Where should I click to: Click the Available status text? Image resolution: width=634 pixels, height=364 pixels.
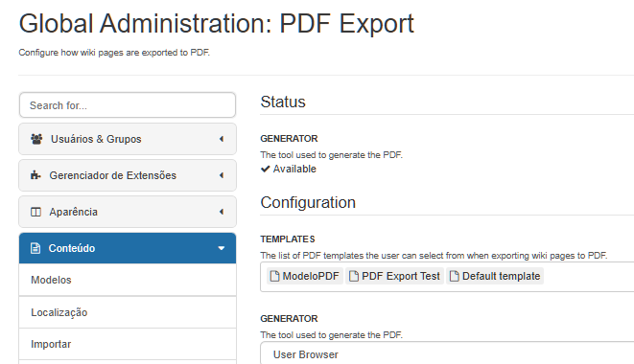(x=294, y=169)
